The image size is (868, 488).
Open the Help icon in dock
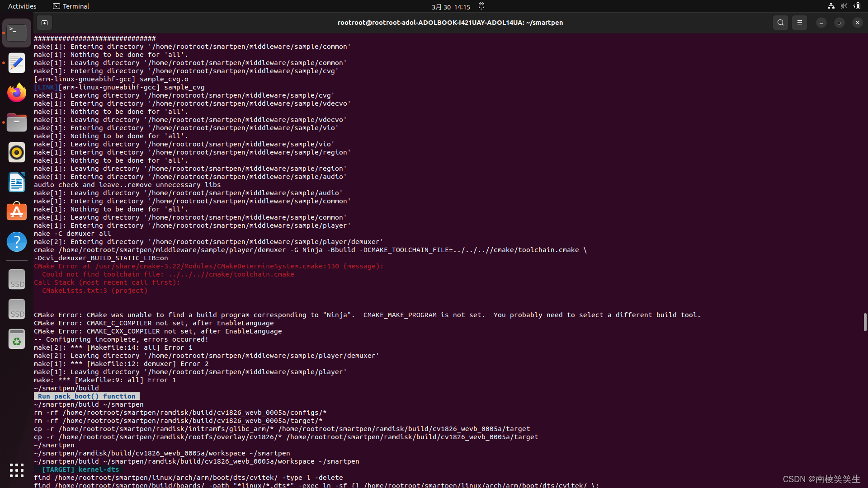[17, 242]
